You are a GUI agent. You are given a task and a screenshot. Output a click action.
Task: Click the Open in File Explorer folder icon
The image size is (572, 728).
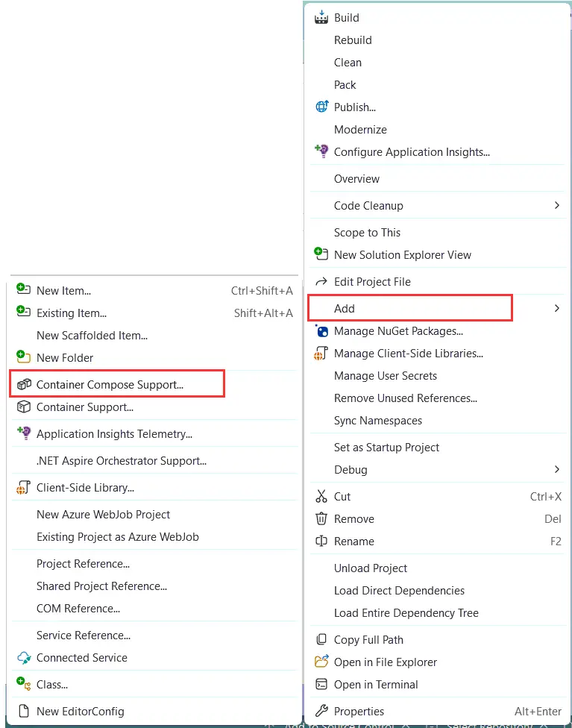coord(321,662)
